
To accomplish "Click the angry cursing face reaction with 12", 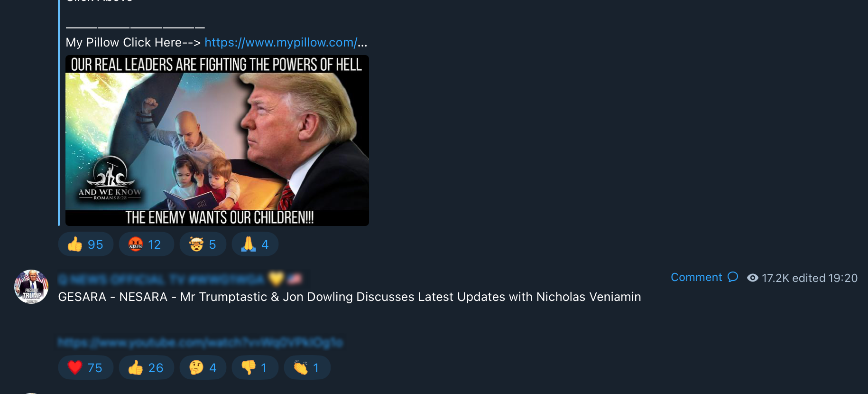I will click(x=146, y=244).
